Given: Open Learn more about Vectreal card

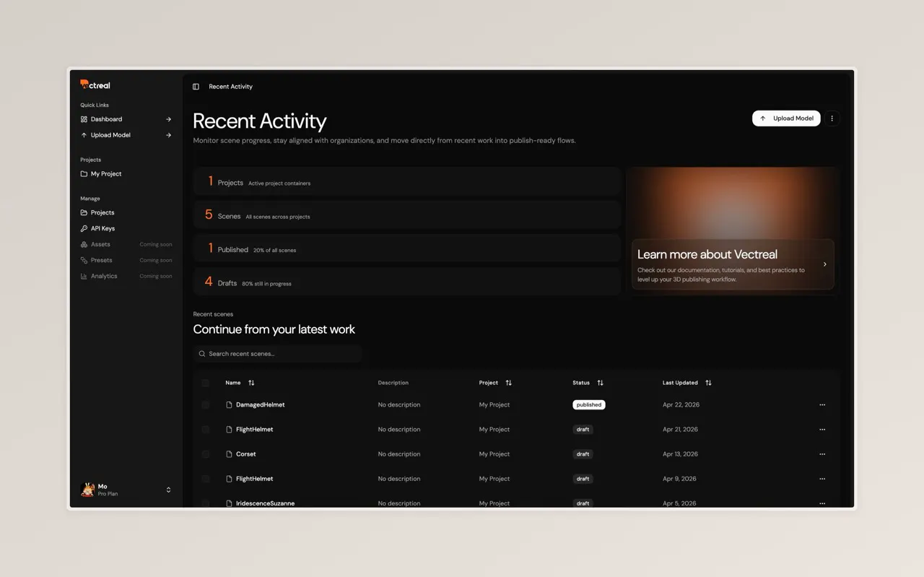Looking at the screenshot, I should pos(733,264).
